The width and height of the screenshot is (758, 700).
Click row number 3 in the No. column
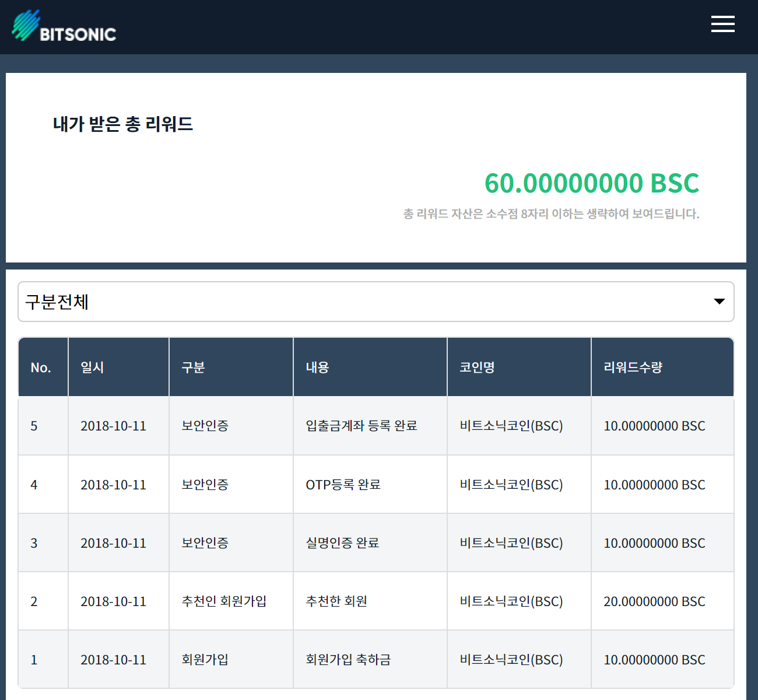tap(34, 543)
